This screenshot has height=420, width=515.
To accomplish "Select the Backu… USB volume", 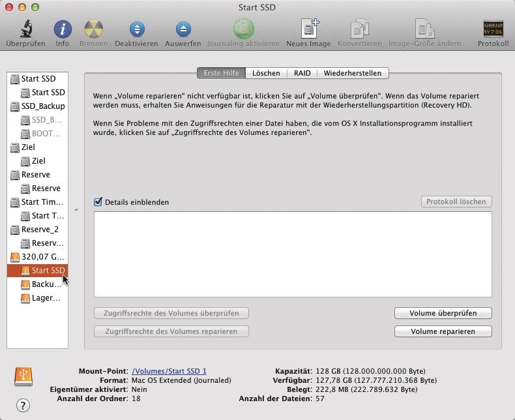I will [37, 284].
